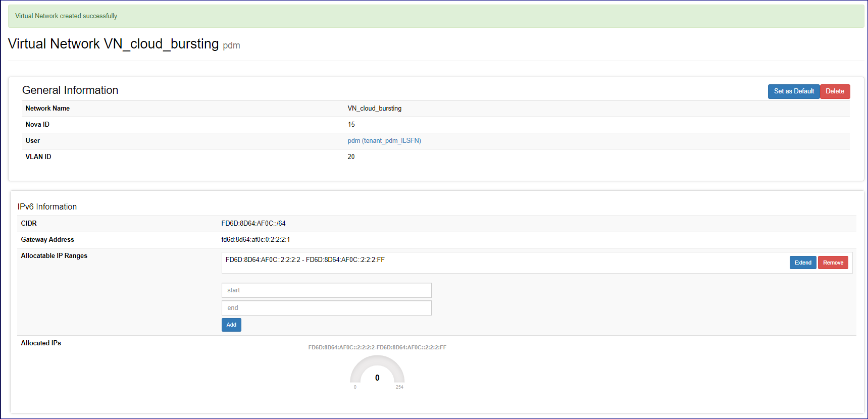
Task: Click the IPv6 Information heading
Action: click(x=47, y=207)
